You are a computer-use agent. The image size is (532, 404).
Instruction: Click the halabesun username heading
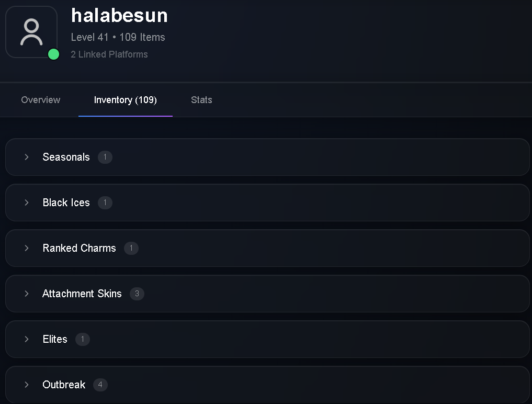pos(119,16)
